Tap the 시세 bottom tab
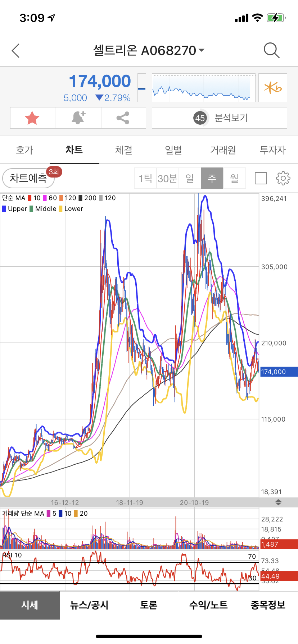 point(30,605)
